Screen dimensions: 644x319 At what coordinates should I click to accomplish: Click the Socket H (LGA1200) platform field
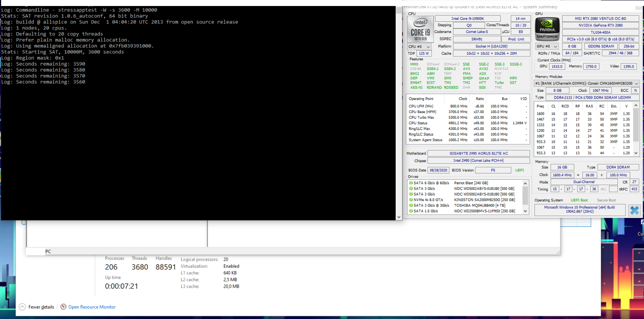491,46
